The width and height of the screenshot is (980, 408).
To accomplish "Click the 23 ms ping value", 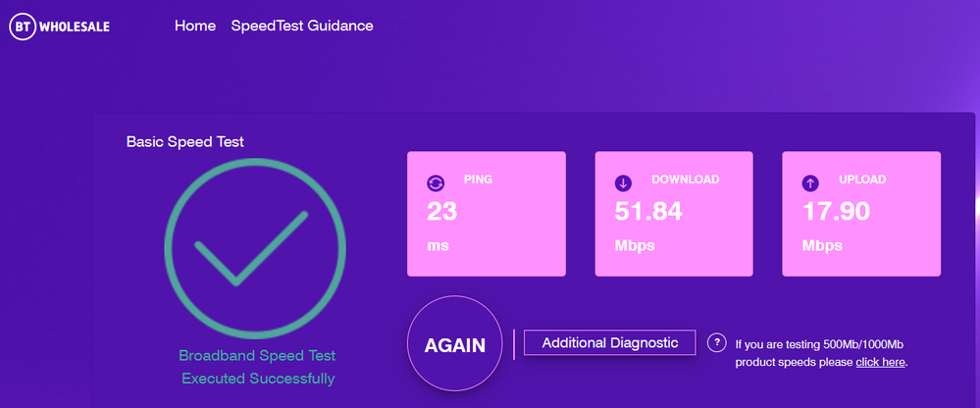I will tap(442, 211).
